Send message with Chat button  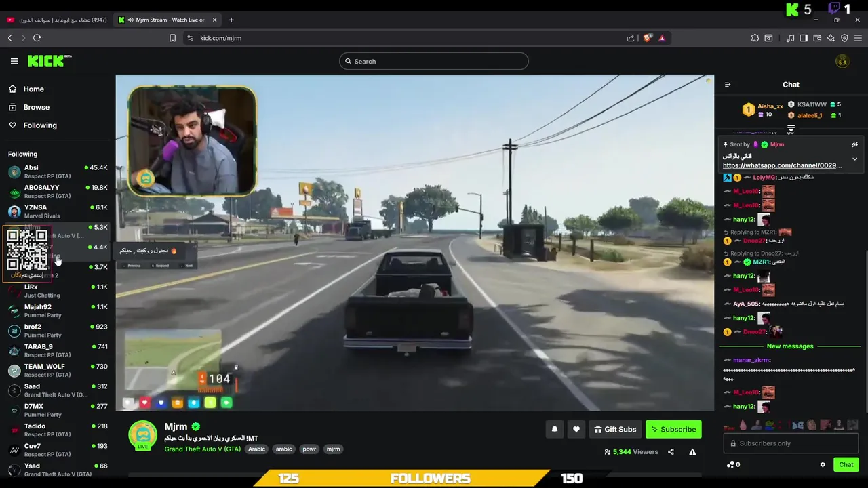coord(846,464)
